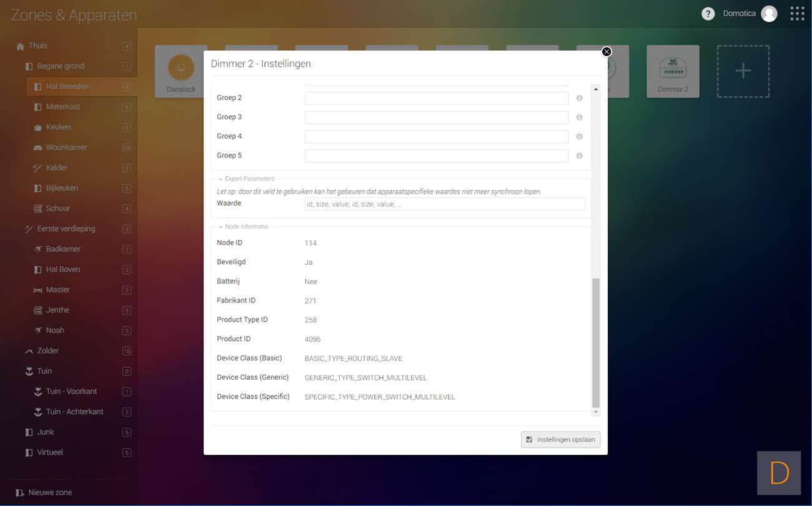This screenshot has height=506, width=812.
Task: Click the Fabrikant ID value 271
Action: 310,301
